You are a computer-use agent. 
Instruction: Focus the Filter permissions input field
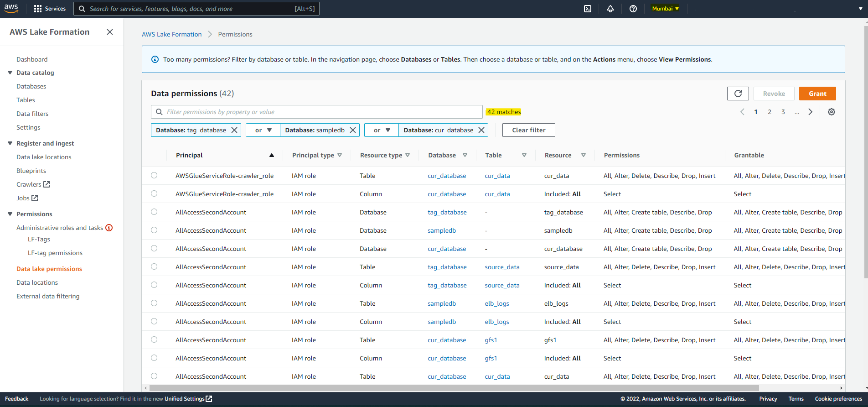pos(317,112)
